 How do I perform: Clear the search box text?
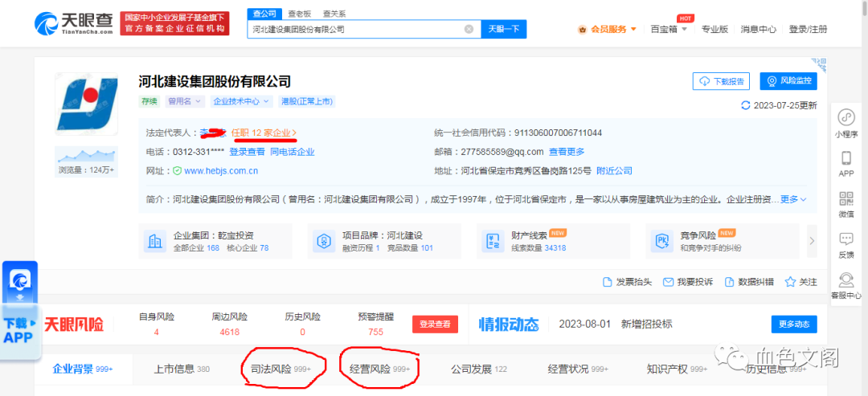click(x=469, y=29)
